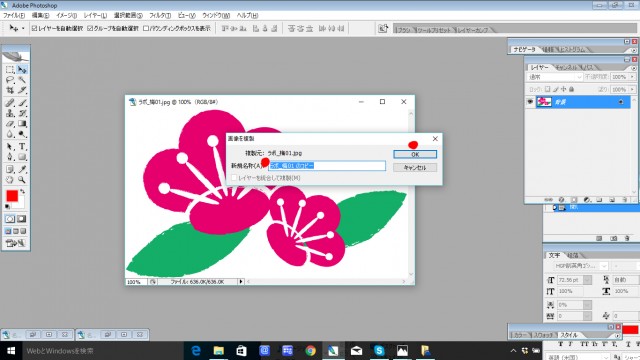Click the delete layer trash icon

[x=624, y=200]
